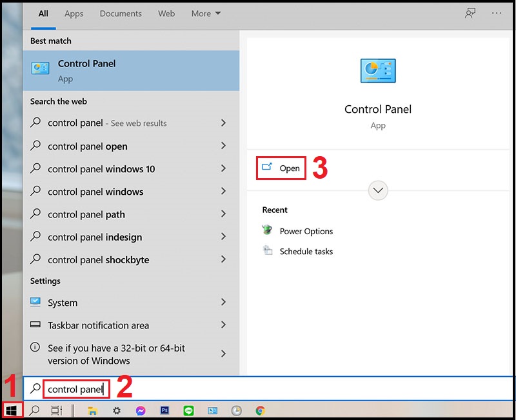Open LINE app in taskbar

click(x=188, y=410)
